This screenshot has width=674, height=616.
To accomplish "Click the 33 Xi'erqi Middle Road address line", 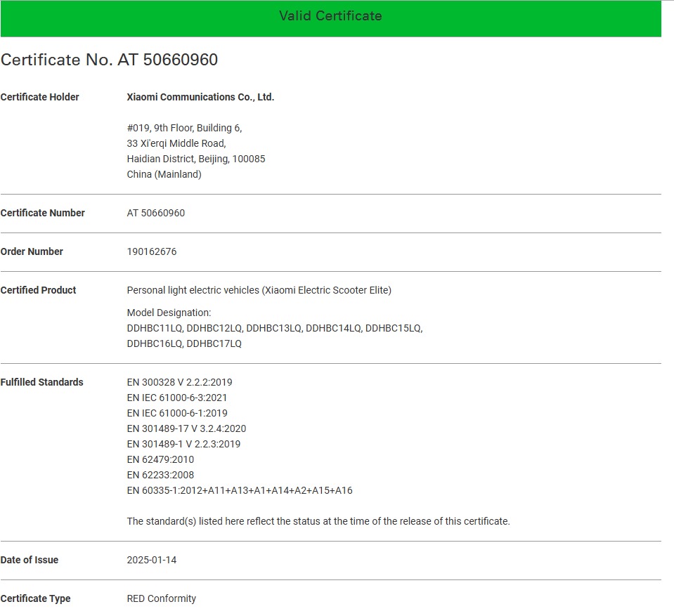I will [176, 143].
